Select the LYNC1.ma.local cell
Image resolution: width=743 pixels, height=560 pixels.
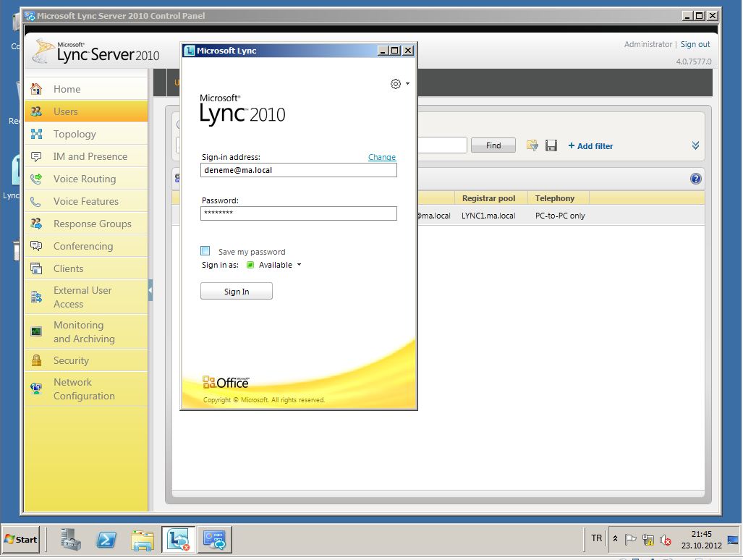coord(488,216)
